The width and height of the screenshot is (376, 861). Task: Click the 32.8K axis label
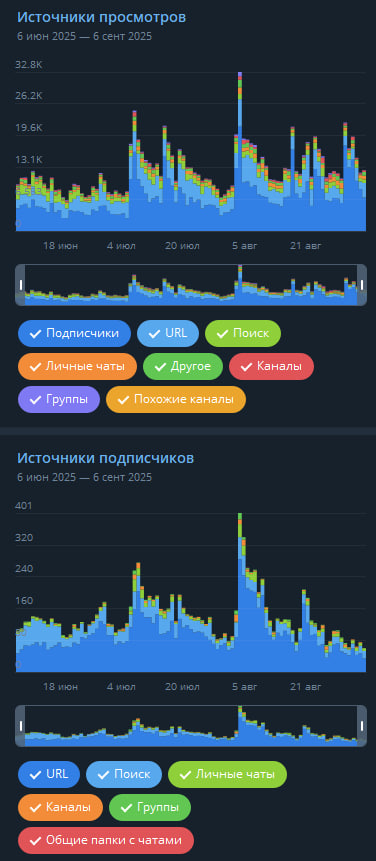[x=29, y=65]
